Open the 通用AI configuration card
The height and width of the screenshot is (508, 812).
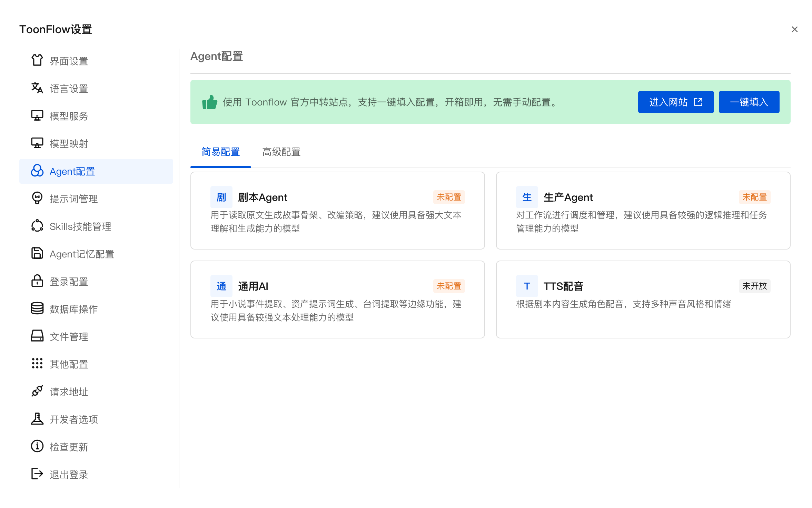coord(338,299)
